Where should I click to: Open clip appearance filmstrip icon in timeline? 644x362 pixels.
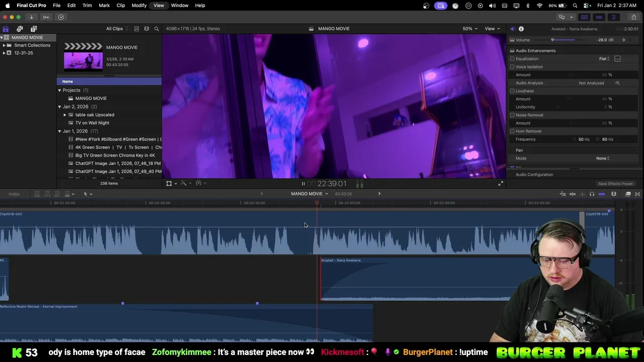pos(614,194)
